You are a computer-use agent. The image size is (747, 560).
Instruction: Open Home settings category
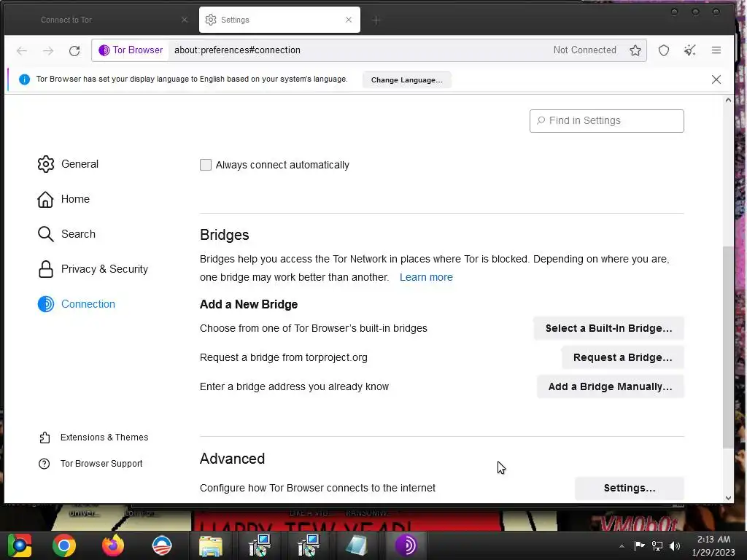(x=63, y=199)
